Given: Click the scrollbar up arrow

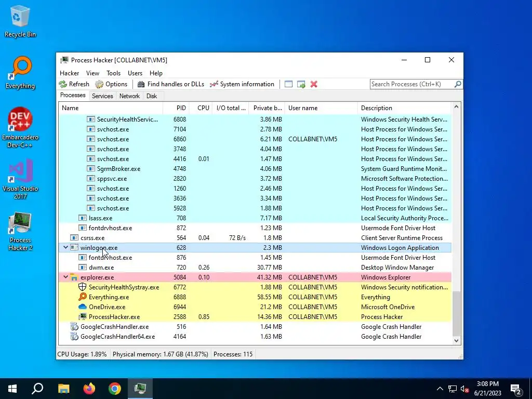Looking at the screenshot, I should click(x=456, y=107).
